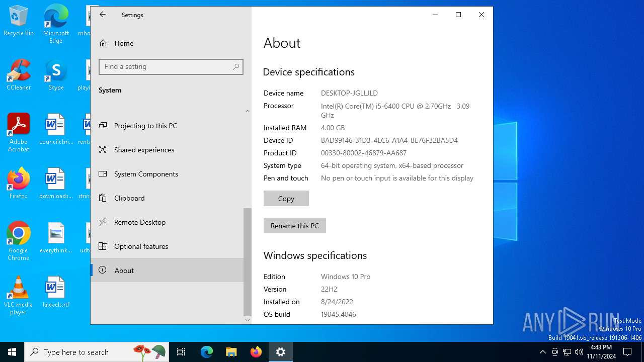Launch Firefox from the taskbar

point(256,352)
